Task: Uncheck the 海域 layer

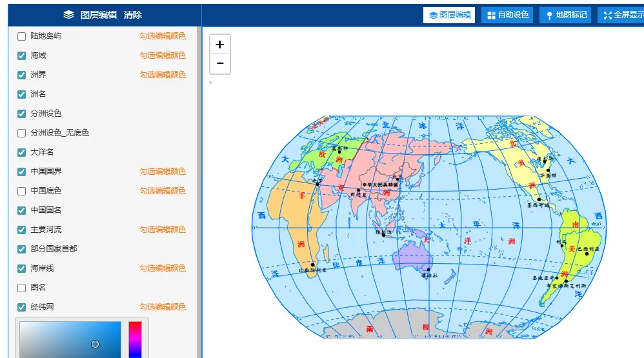Action: coord(22,56)
